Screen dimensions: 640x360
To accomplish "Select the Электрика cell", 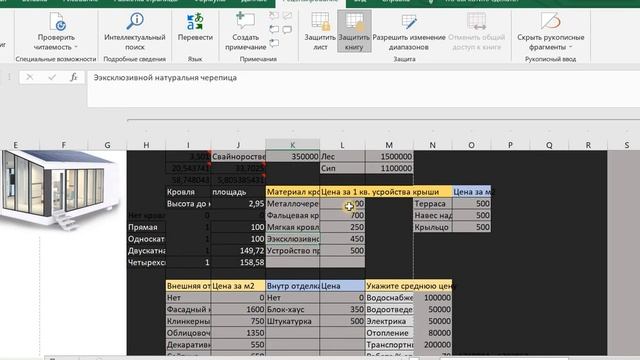I will [x=389, y=321].
